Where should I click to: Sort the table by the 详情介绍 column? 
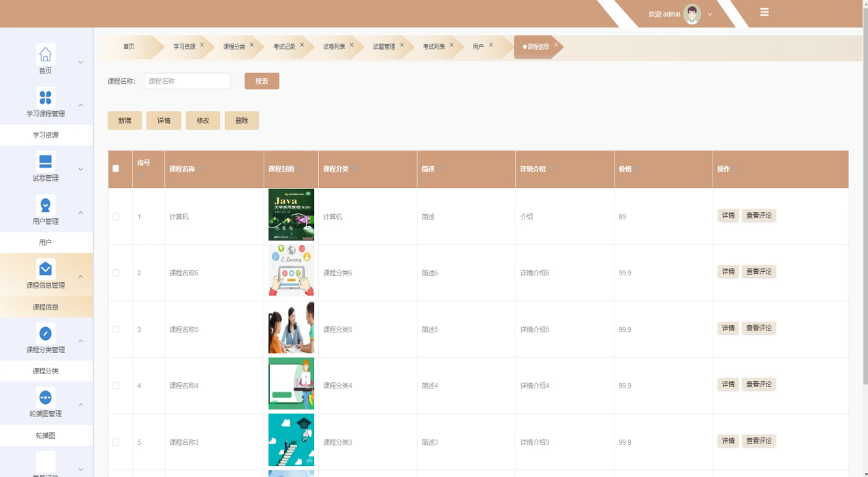click(x=551, y=169)
